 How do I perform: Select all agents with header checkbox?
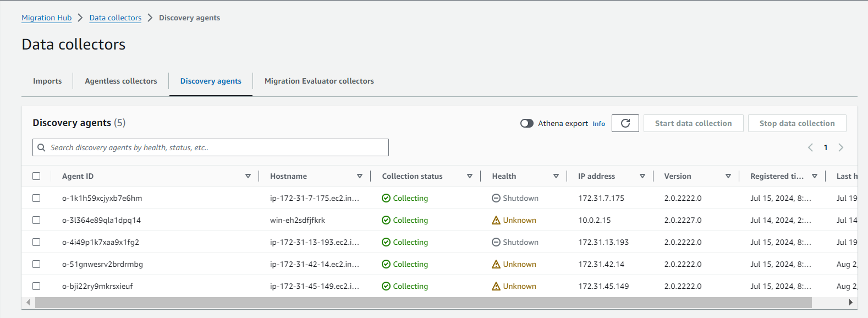pyautogui.click(x=36, y=176)
